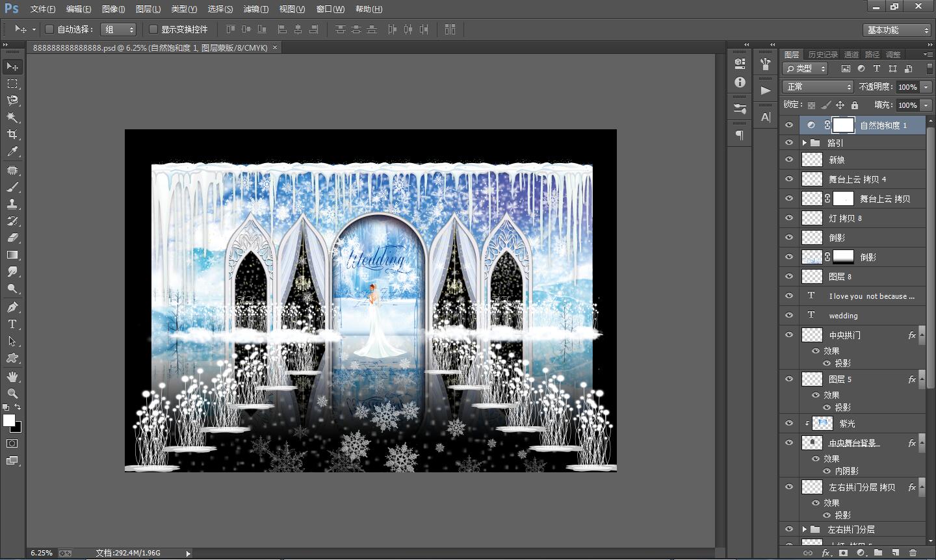Image resolution: width=936 pixels, height=560 pixels.
Task: Open the 填充 slider dropdown arrow
Action: [x=926, y=105]
